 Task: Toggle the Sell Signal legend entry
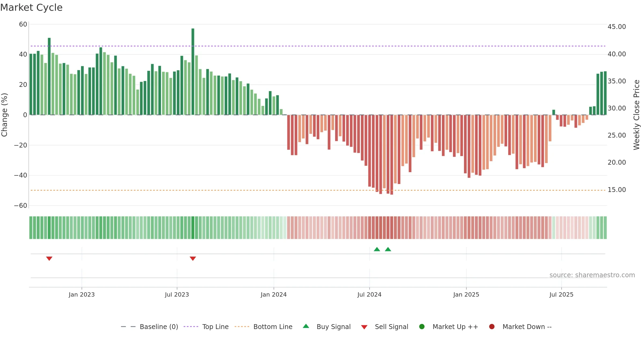(385, 327)
